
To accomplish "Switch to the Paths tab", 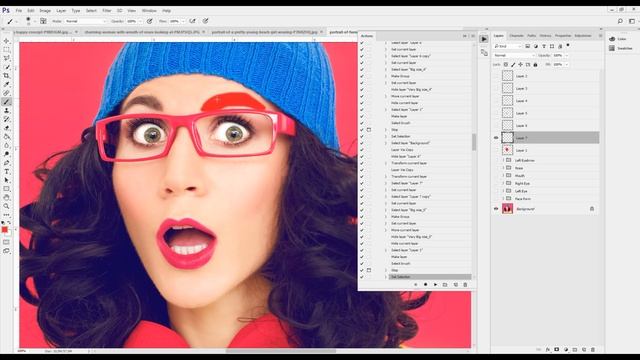I will pyautogui.click(x=531, y=36).
